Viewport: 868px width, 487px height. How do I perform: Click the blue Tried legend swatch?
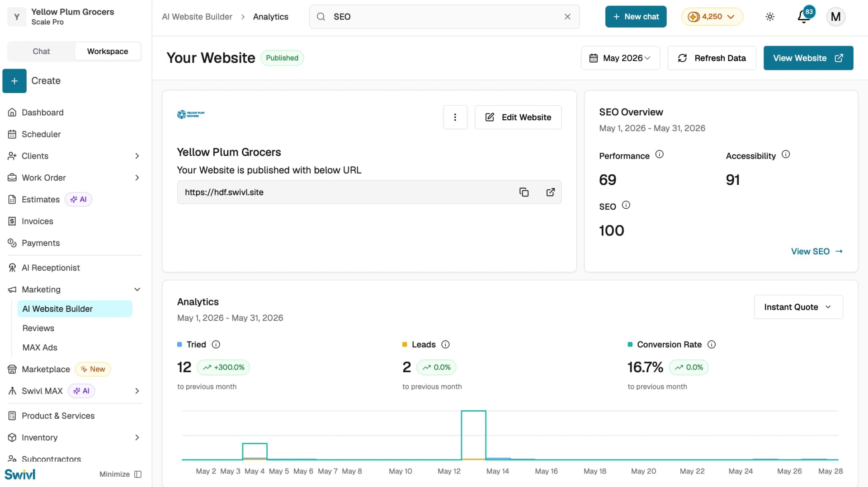click(179, 345)
